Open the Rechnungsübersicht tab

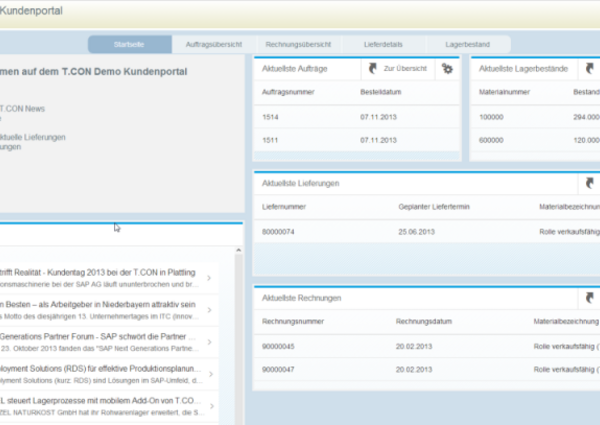click(x=298, y=44)
